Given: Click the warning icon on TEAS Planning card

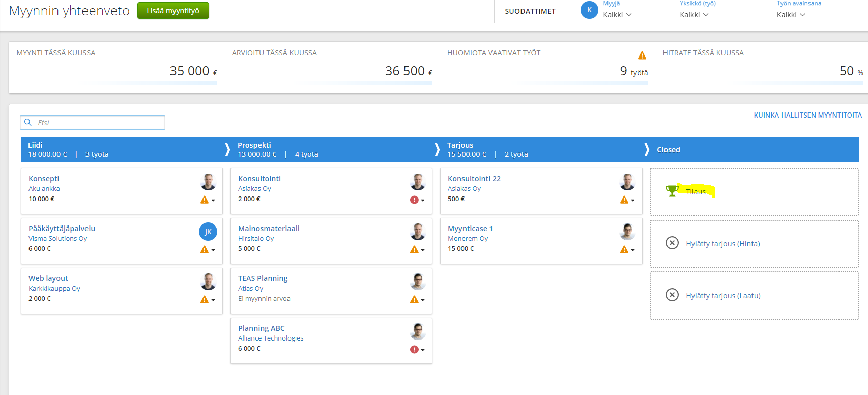Looking at the screenshot, I should coord(414,300).
